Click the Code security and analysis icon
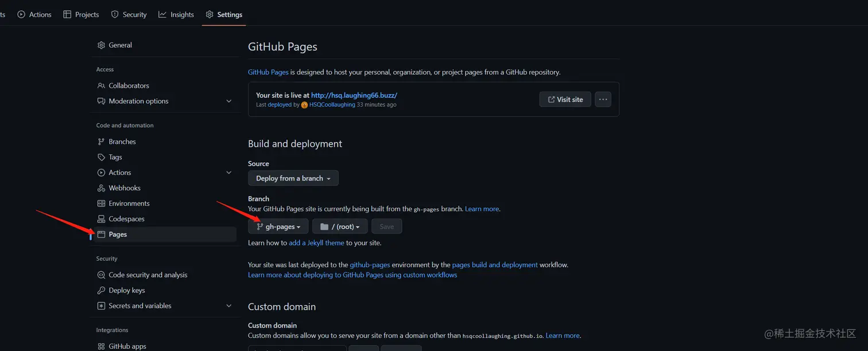This screenshot has height=351, width=868. point(101,275)
